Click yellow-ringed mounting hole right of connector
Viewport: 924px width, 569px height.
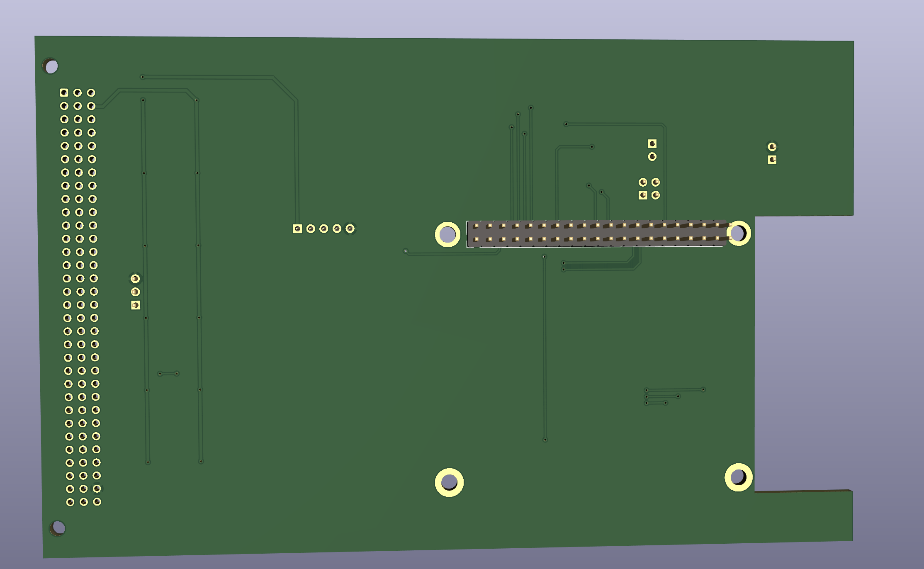tap(738, 233)
